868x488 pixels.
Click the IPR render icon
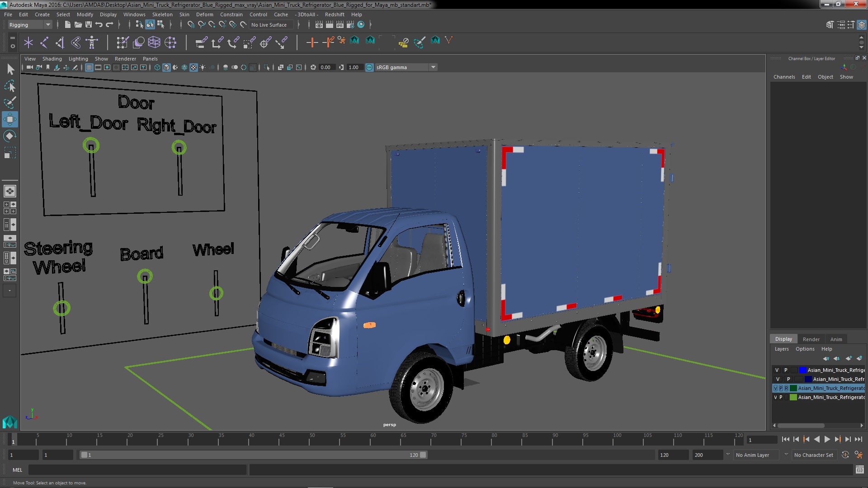[340, 24]
